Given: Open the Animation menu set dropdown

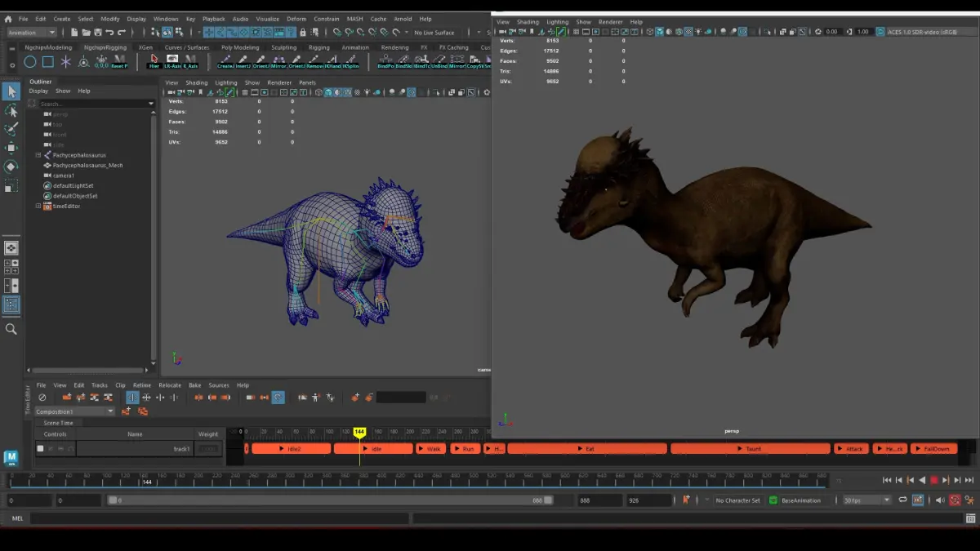Looking at the screenshot, I should coord(32,33).
